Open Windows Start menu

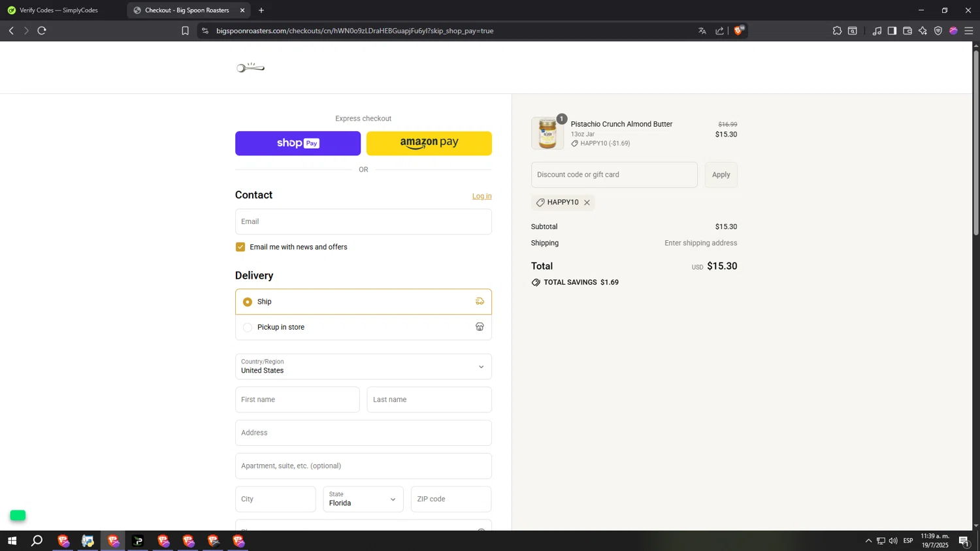[12, 541]
